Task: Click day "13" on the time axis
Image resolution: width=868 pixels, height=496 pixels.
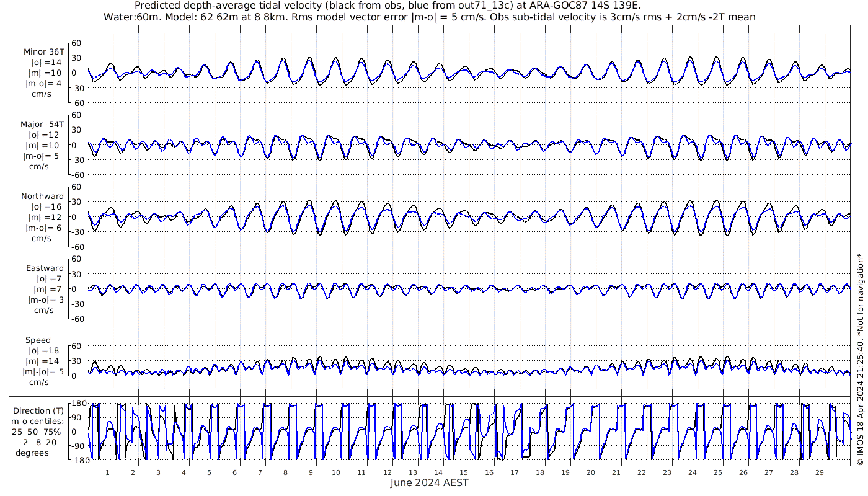Action: coord(412,472)
